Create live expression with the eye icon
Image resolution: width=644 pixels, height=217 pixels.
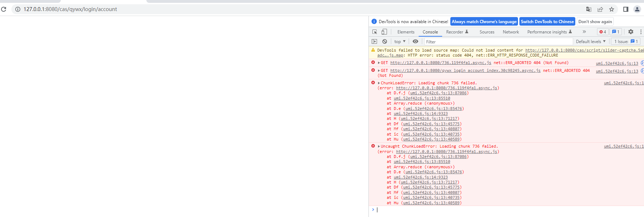415,42
